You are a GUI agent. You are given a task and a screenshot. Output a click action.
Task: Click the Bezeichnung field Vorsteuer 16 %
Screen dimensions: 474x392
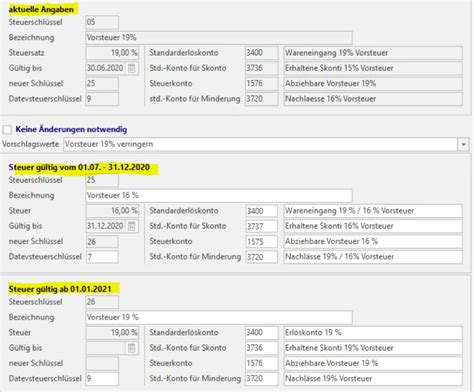[x=219, y=195]
